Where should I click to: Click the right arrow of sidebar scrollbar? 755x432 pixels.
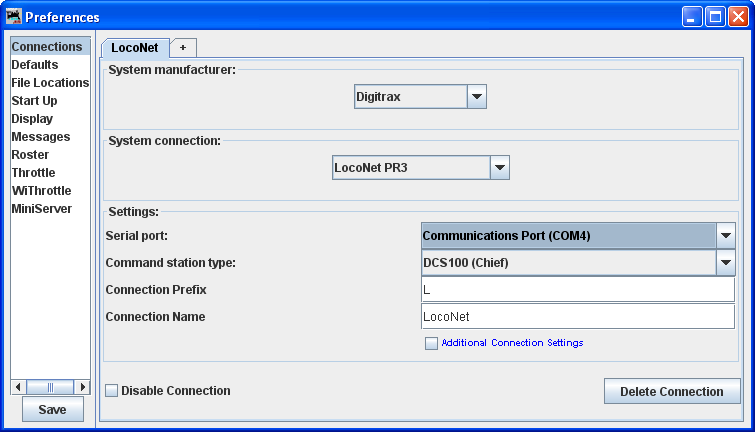[83, 387]
